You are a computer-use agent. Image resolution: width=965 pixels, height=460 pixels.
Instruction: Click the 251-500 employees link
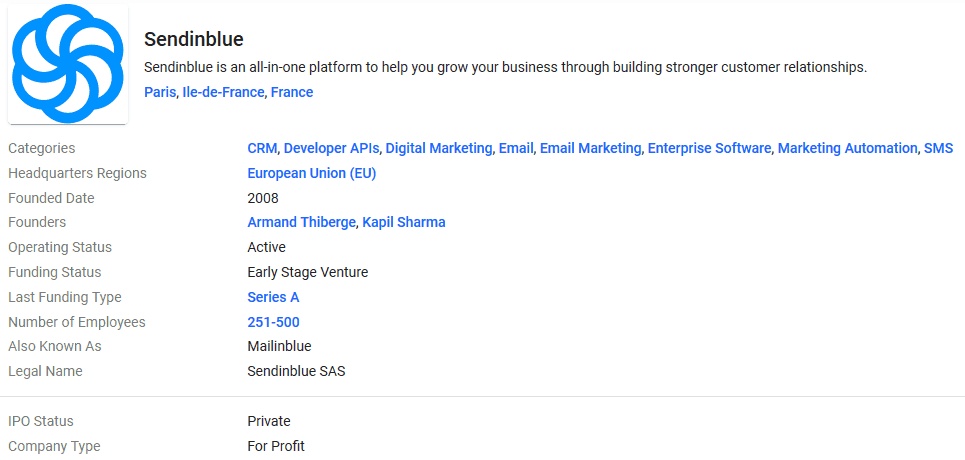click(x=273, y=322)
